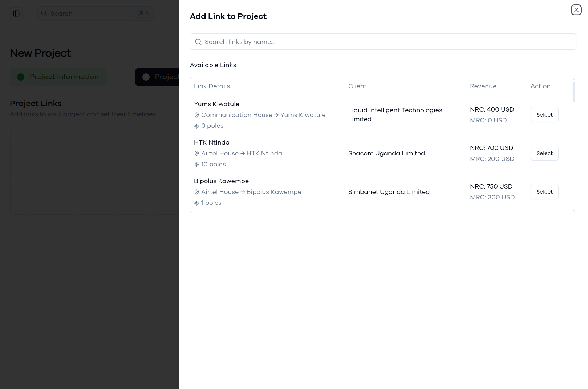Screen dimensions: 588x389
Task: Click Simbanet Uganda Limited client cell
Action: pos(389,192)
